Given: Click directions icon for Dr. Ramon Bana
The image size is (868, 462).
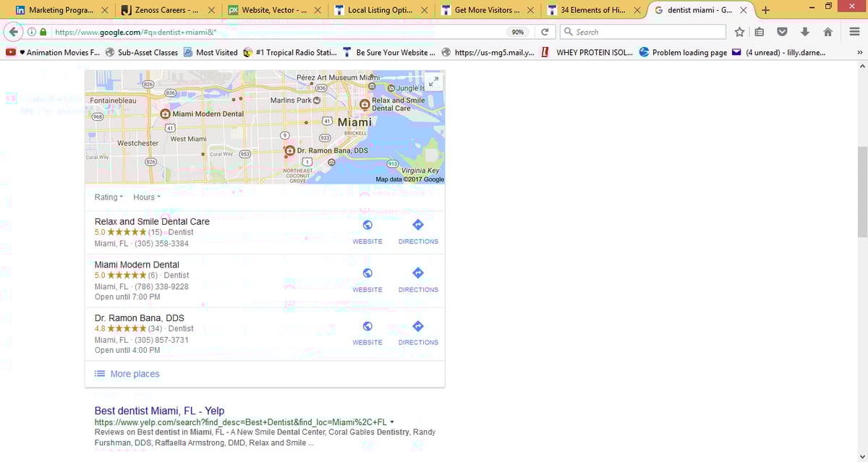Looking at the screenshot, I should (x=418, y=326).
